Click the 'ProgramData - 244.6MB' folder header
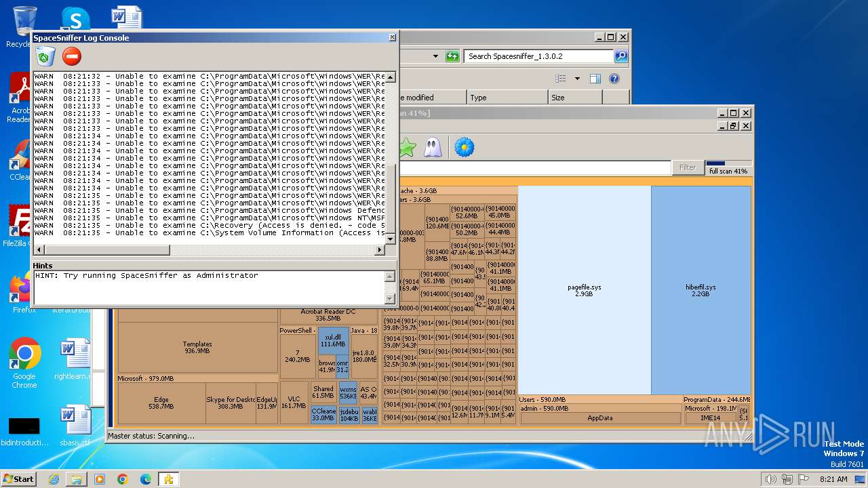This screenshot has height=488, width=868. tap(717, 400)
